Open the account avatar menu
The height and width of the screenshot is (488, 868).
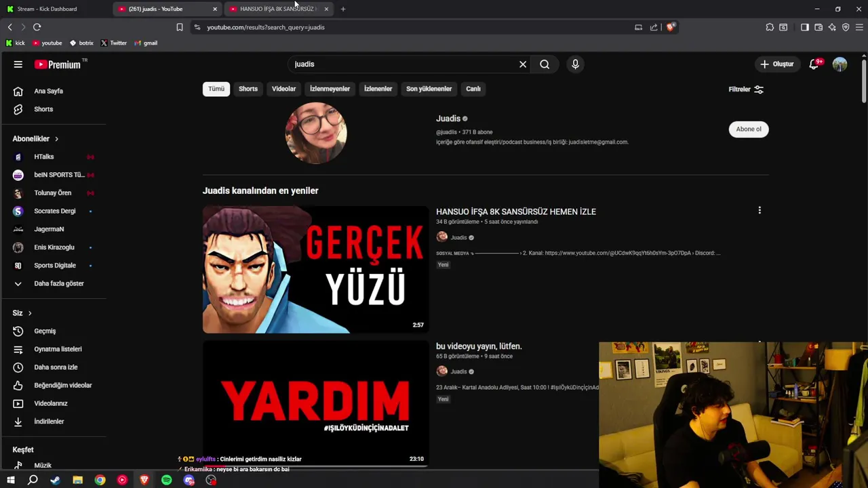click(x=840, y=64)
